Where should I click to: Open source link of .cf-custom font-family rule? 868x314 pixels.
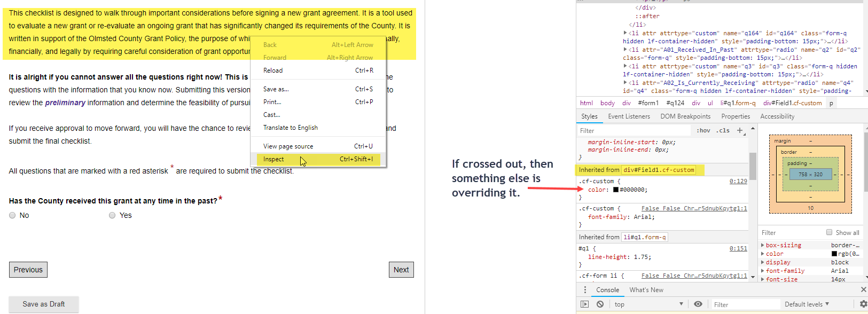[x=694, y=209]
